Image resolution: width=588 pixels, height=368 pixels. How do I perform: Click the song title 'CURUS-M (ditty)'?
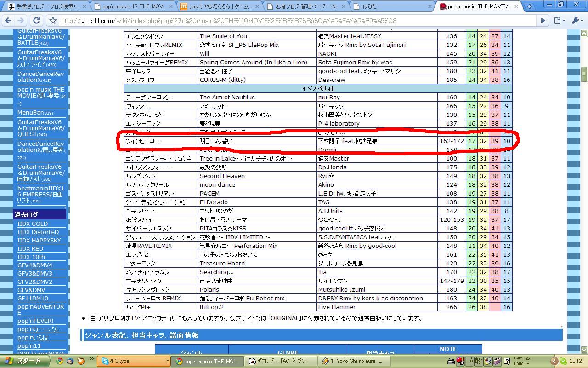click(222, 80)
